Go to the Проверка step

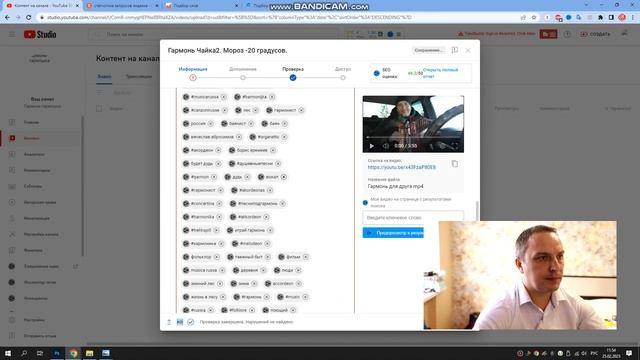click(293, 73)
